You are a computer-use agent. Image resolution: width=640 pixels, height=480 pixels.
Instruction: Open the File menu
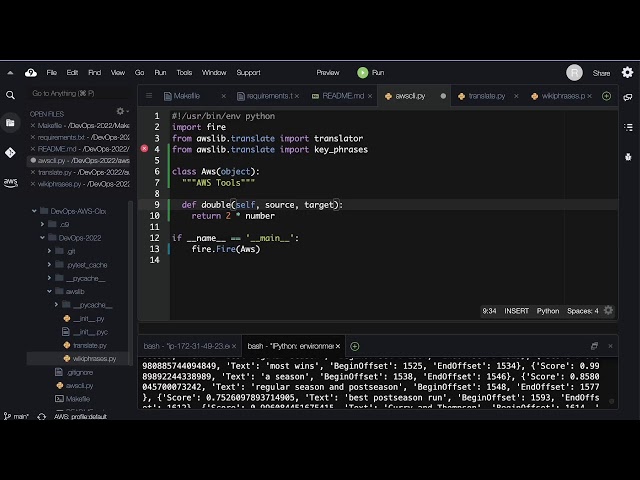click(52, 73)
